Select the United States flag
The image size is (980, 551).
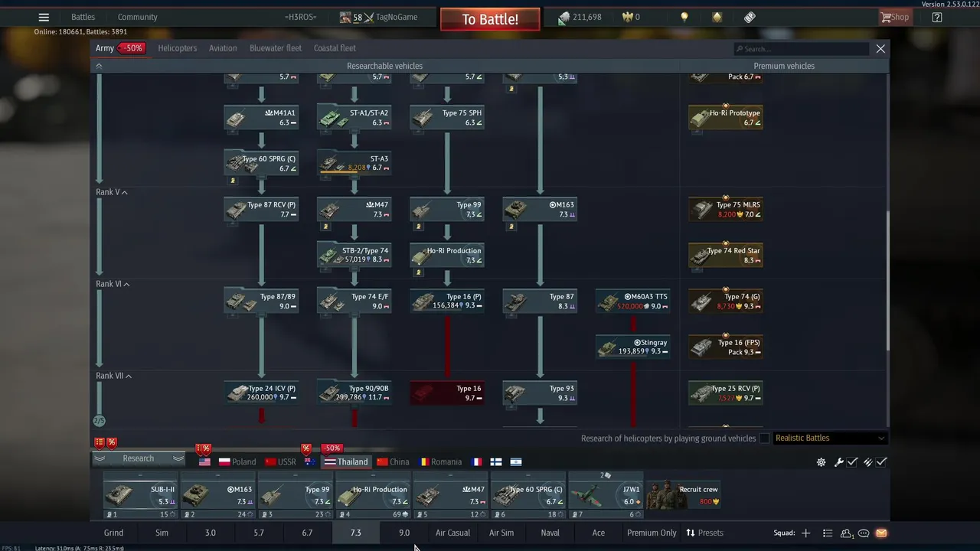(x=204, y=462)
